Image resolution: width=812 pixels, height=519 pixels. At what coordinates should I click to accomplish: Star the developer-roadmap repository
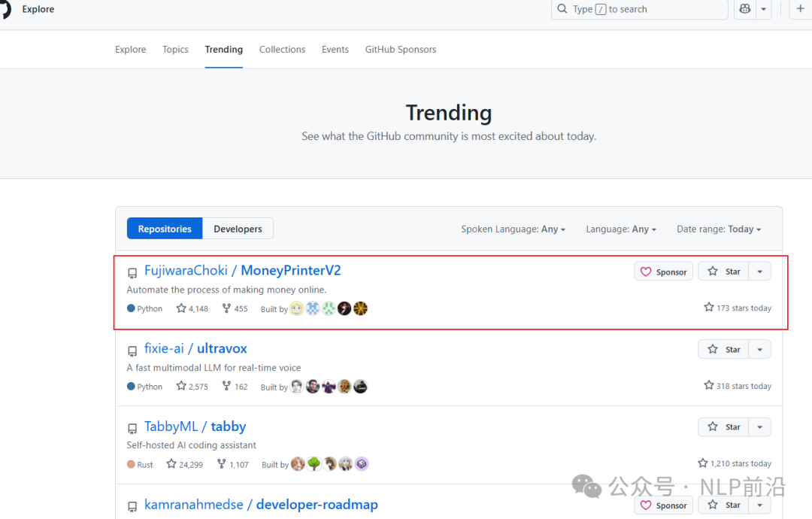724,505
